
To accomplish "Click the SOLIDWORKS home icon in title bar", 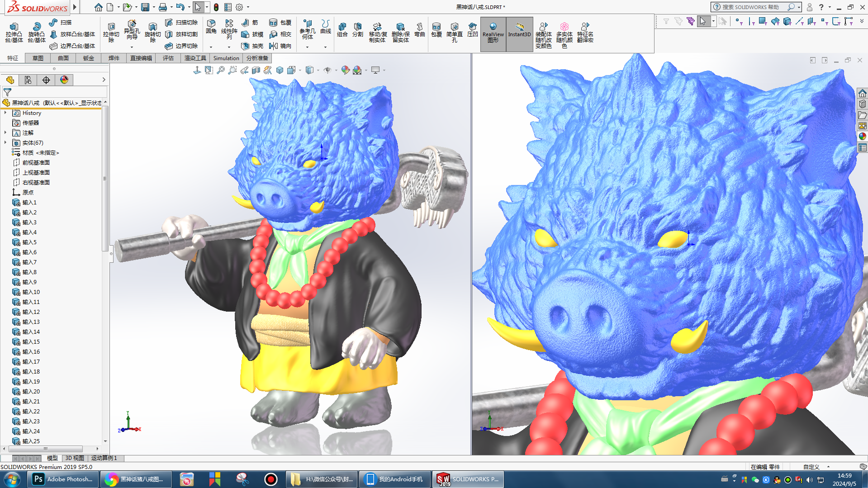I will [98, 7].
